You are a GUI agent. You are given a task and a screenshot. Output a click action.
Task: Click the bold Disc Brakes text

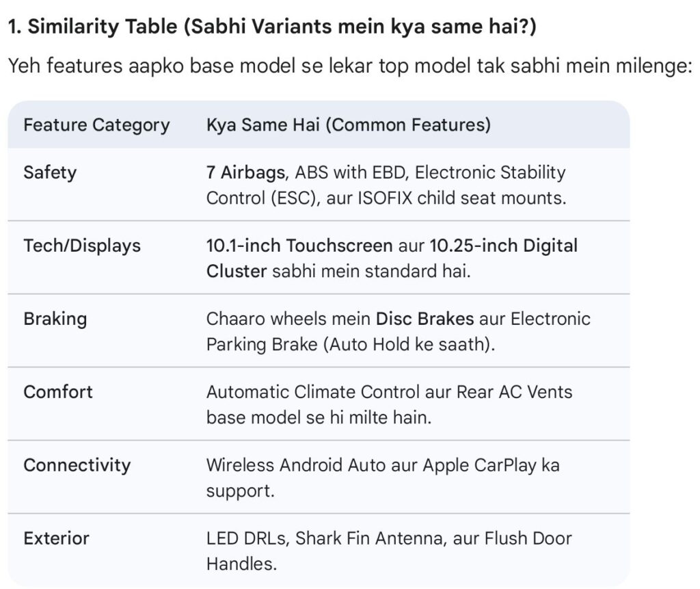(424, 319)
